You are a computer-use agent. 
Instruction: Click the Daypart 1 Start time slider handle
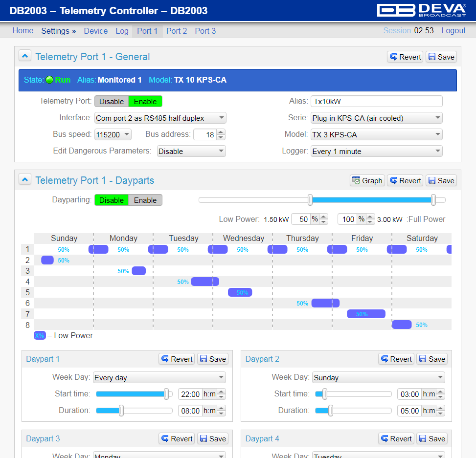166,394
